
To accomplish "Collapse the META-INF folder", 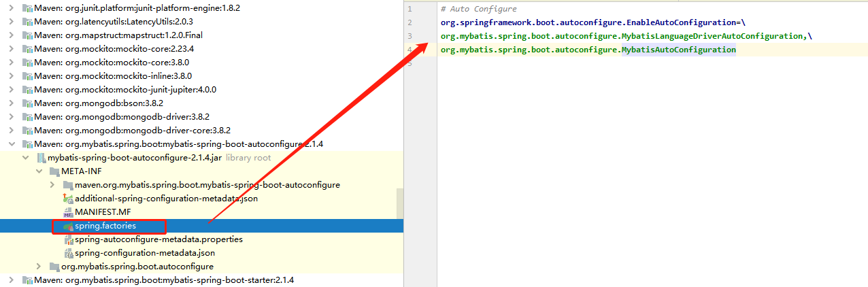I will click(39, 171).
